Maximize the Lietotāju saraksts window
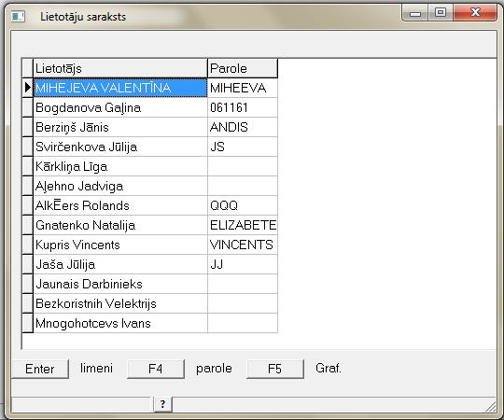This screenshot has height=420, width=504. tap(441, 13)
